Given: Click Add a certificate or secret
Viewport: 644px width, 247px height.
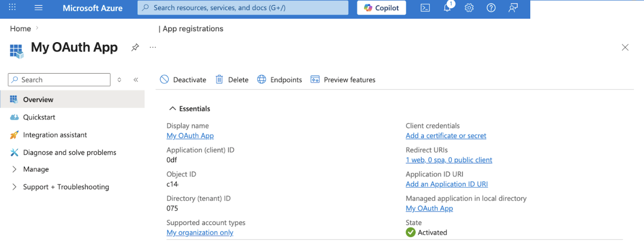Looking at the screenshot, I should click(x=446, y=136).
